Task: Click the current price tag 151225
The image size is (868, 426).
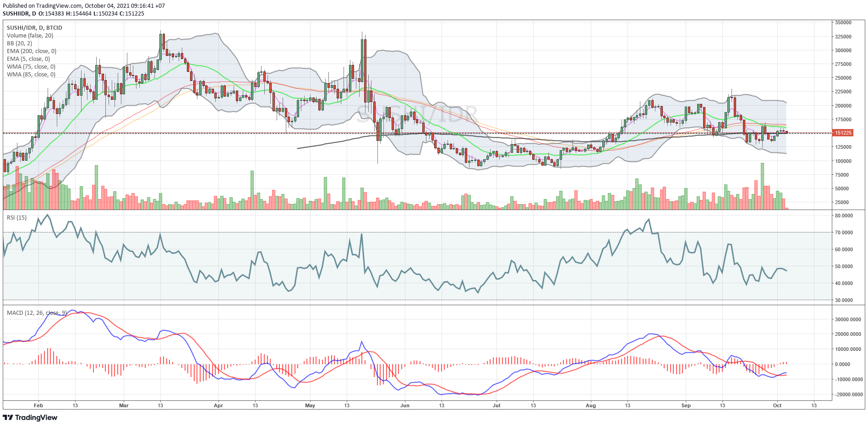Action: click(x=843, y=133)
